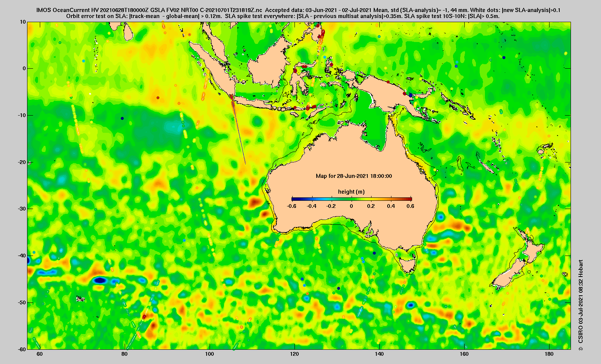
Task: Click the latitude -50 axis label
Action: pos(22,302)
